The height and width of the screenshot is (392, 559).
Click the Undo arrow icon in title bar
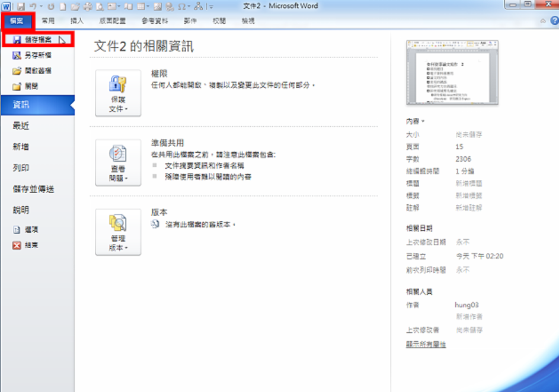33,6
